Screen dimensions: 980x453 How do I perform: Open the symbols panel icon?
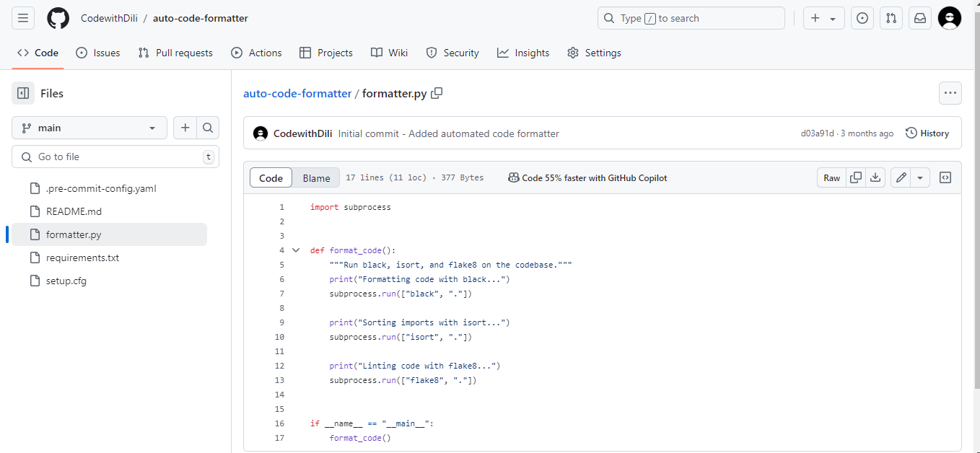(945, 177)
